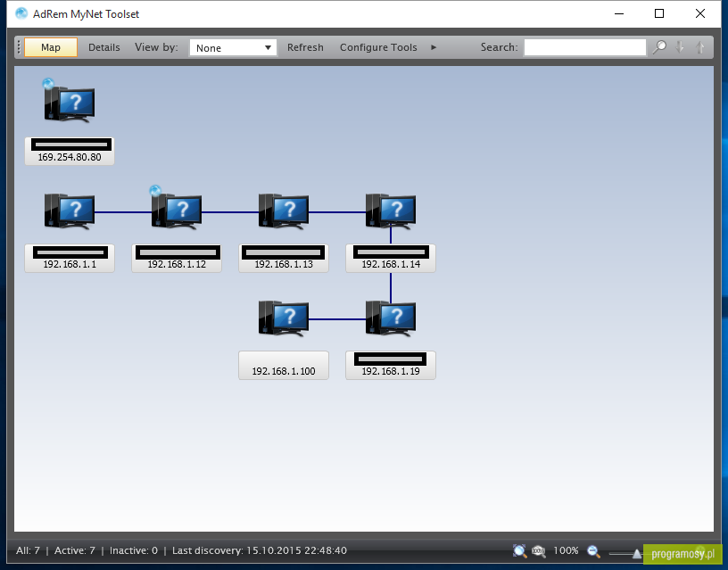This screenshot has height=570, width=728.
Task: Select the 192.168.1.13 computer icon
Action: point(284,211)
